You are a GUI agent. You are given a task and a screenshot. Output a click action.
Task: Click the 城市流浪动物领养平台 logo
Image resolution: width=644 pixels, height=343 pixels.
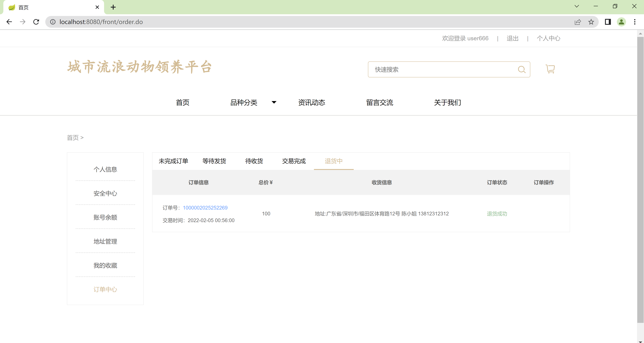[140, 67]
